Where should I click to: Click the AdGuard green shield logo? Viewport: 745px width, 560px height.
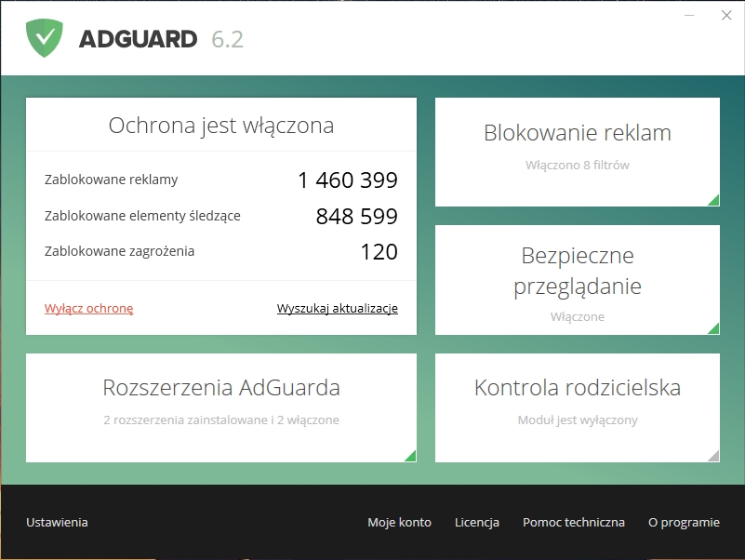(x=45, y=38)
